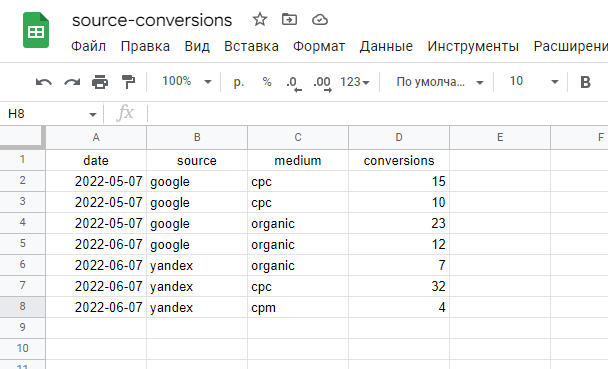Select the cell with value 4
Image resolution: width=608 pixels, height=369 pixels.
tap(399, 307)
